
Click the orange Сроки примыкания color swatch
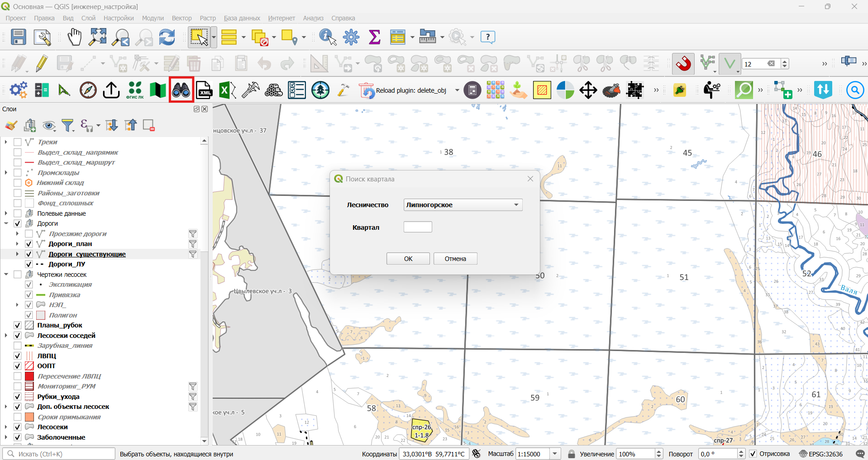pos(29,417)
